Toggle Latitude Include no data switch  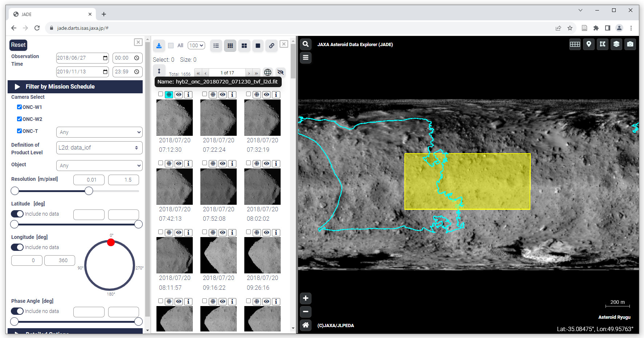pos(17,214)
